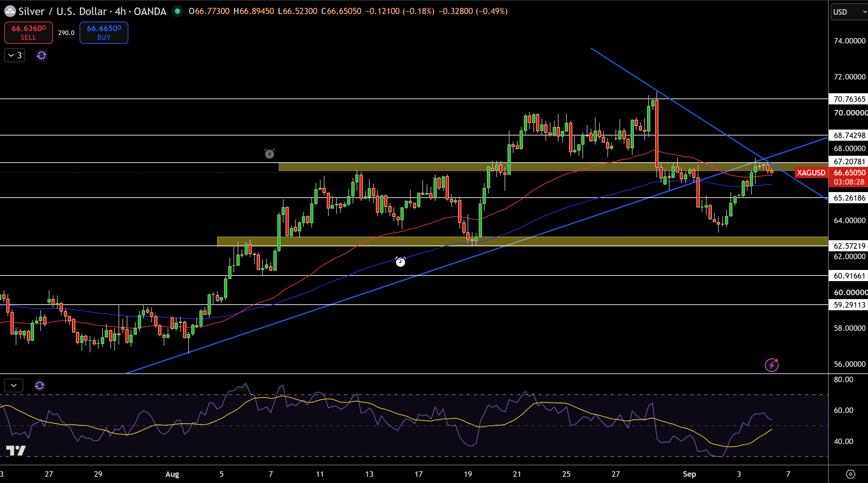The image size is (868, 483).
Task: Click the 56.00000 price scale label
Action: coord(849,364)
